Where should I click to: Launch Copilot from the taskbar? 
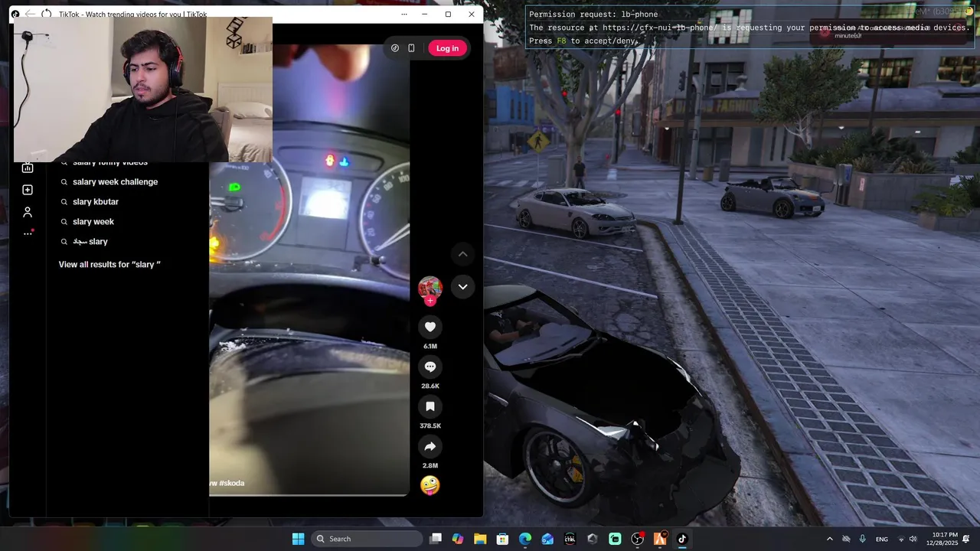(458, 539)
